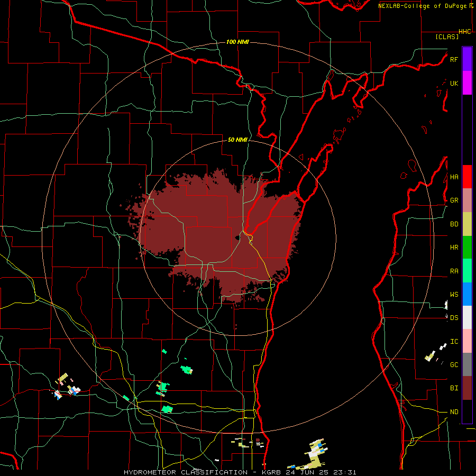
Task: Click the RF legend label
Action: pos(454,59)
